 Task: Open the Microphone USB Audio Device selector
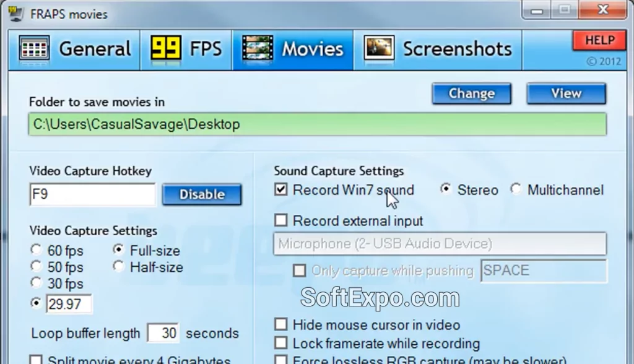pyautogui.click(x=440, y=243)
